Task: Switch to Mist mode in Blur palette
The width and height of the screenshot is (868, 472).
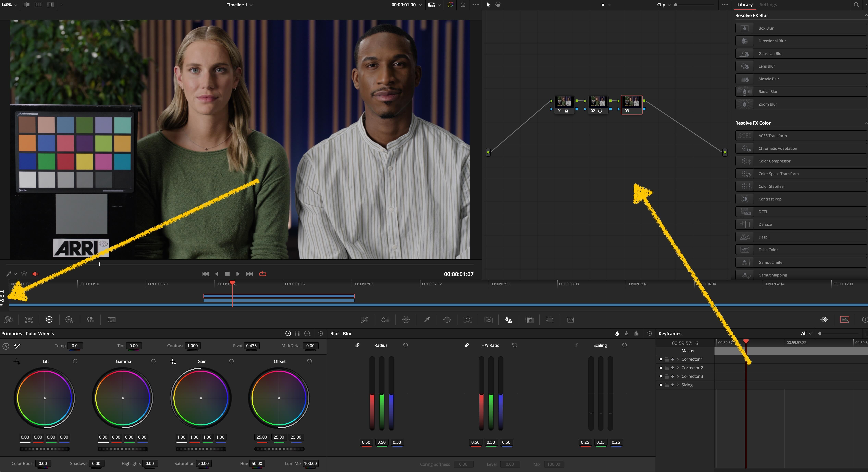Action: (636, 333)
